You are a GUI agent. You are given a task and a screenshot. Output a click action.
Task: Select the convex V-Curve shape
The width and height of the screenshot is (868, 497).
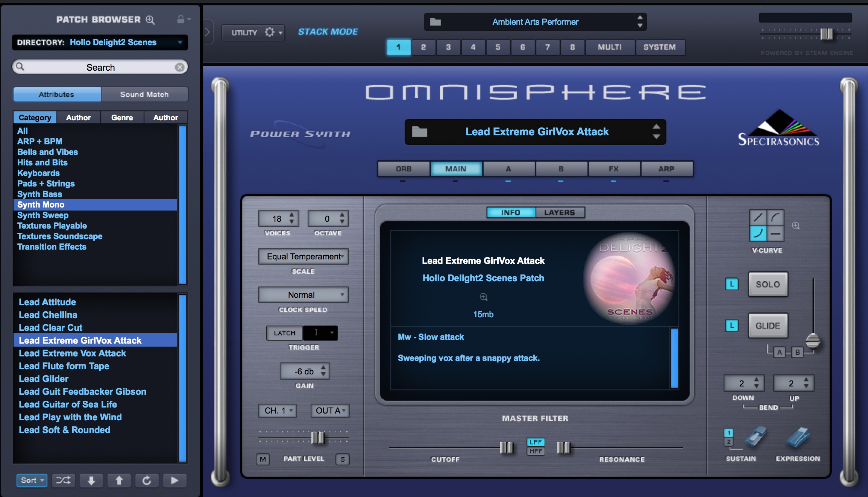775,218
